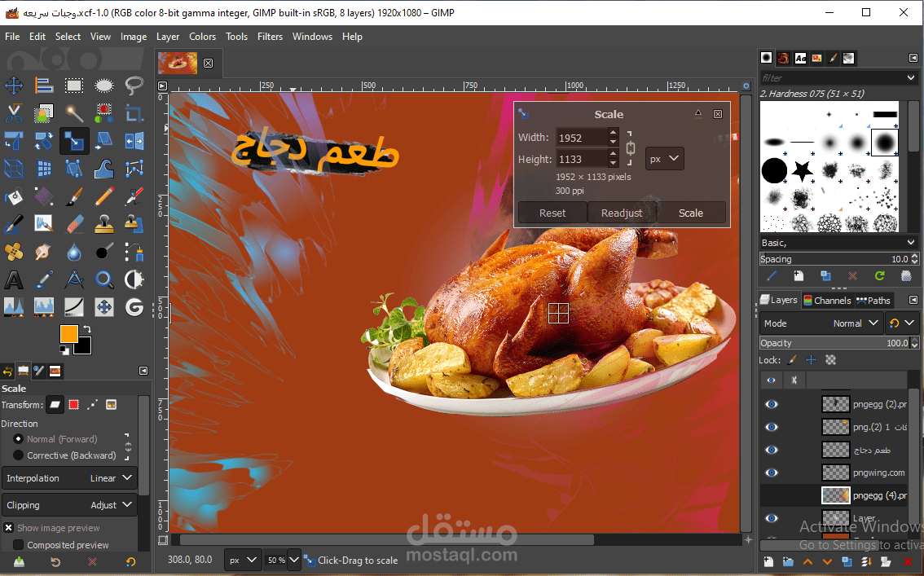
Task: Click the layer Opacity slider
Action: coord(835,343)
